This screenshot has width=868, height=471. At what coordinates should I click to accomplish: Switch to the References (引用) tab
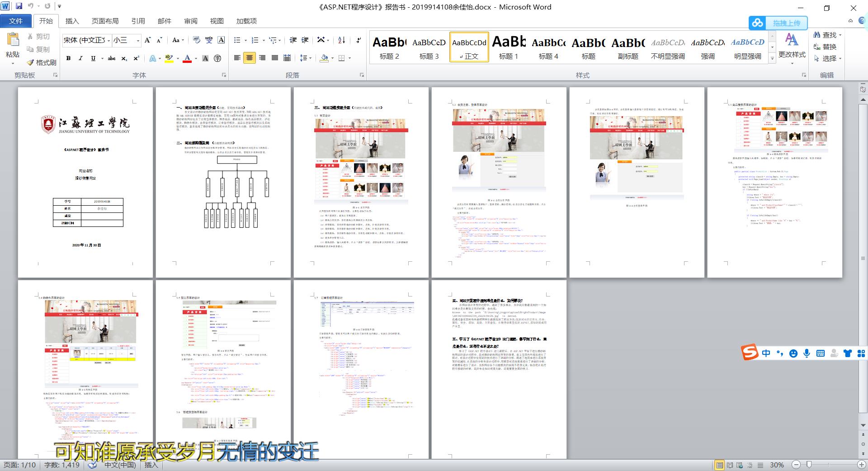pos(138,21)
